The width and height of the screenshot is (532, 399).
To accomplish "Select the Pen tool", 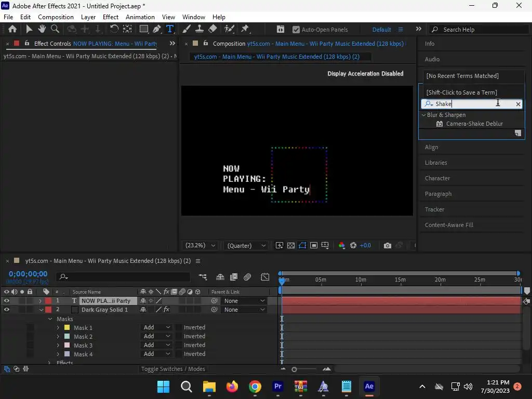I will (x=156, y=29).
